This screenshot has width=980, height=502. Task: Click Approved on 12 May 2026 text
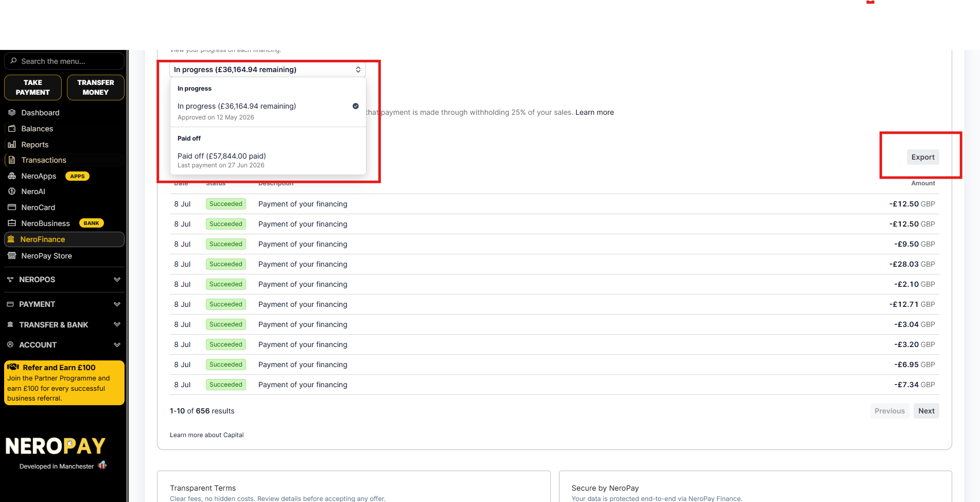[216, 117]
